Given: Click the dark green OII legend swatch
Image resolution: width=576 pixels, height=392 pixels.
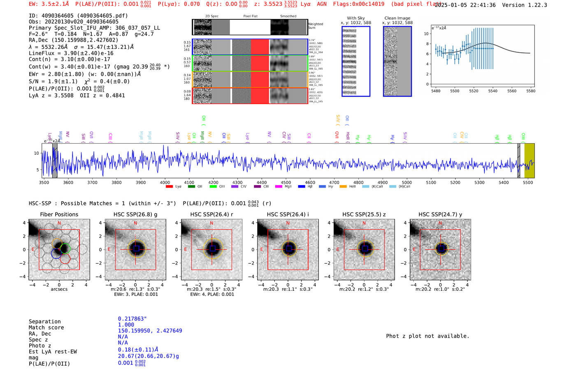Looking at the screenshot, I should tap(191, 187).
